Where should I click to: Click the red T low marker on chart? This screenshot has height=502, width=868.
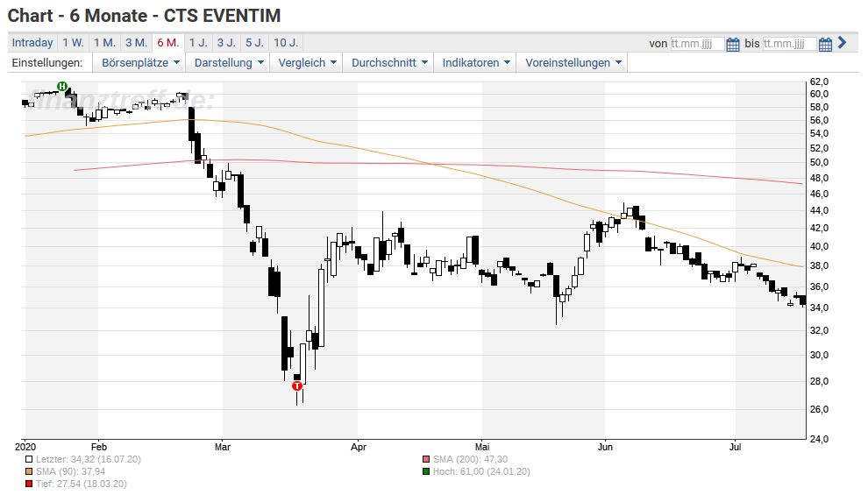[297, 385]
